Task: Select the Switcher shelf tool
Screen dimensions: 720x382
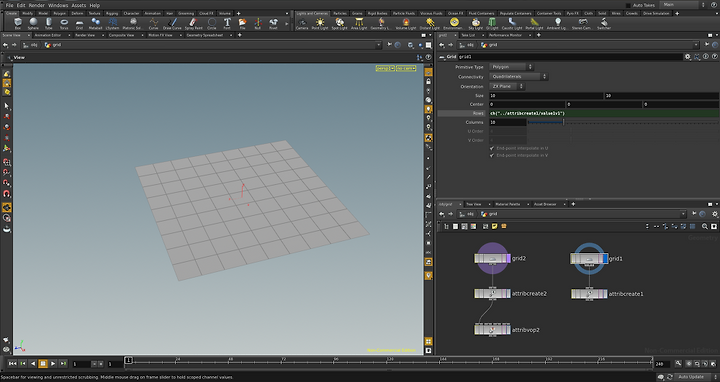Action: point(604,23)
